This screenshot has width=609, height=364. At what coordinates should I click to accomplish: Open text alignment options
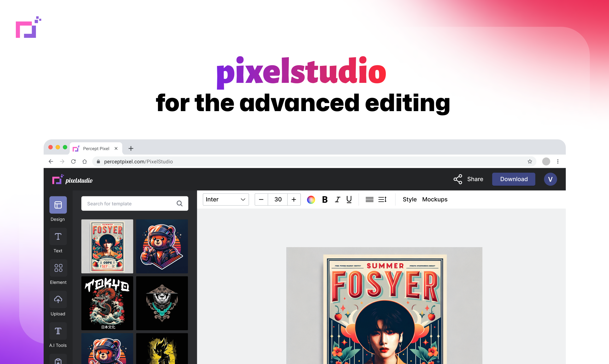tap(369, 199)
